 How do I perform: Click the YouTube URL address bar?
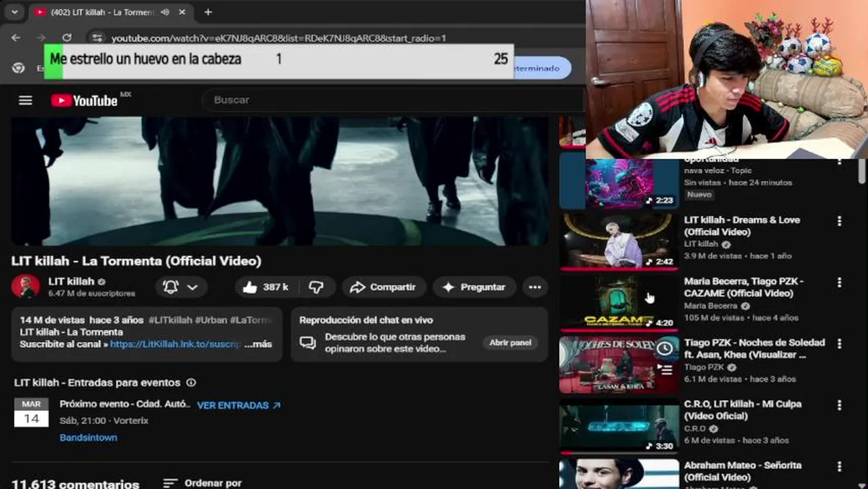click(x=278, y=38)
